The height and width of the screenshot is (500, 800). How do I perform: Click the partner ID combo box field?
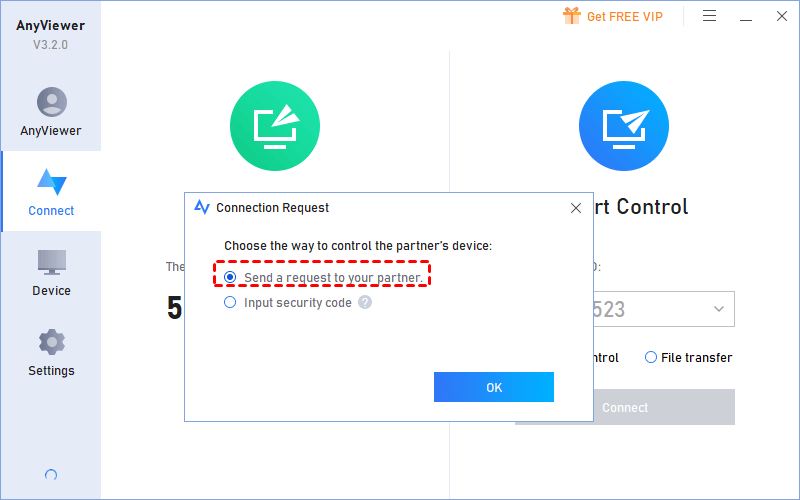(x=663, y=309)
